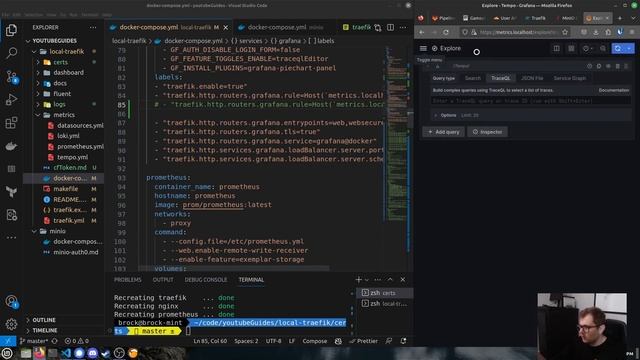Open a new Firefox tab with plus
This screenshot has height=360, width=640.
click(620, 18)
